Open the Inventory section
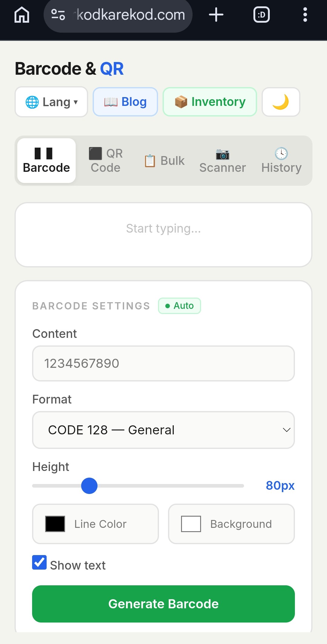Viewport: 327px width, 644px height. pos(210,102)
